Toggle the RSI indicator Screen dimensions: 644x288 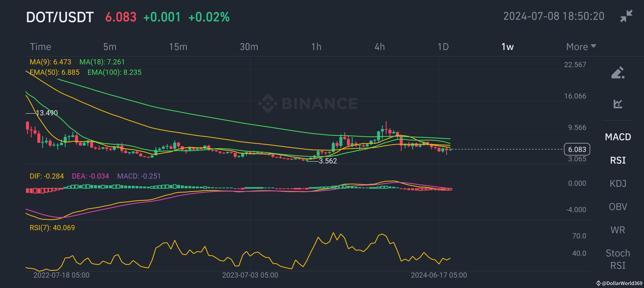(x=618, y=160)
